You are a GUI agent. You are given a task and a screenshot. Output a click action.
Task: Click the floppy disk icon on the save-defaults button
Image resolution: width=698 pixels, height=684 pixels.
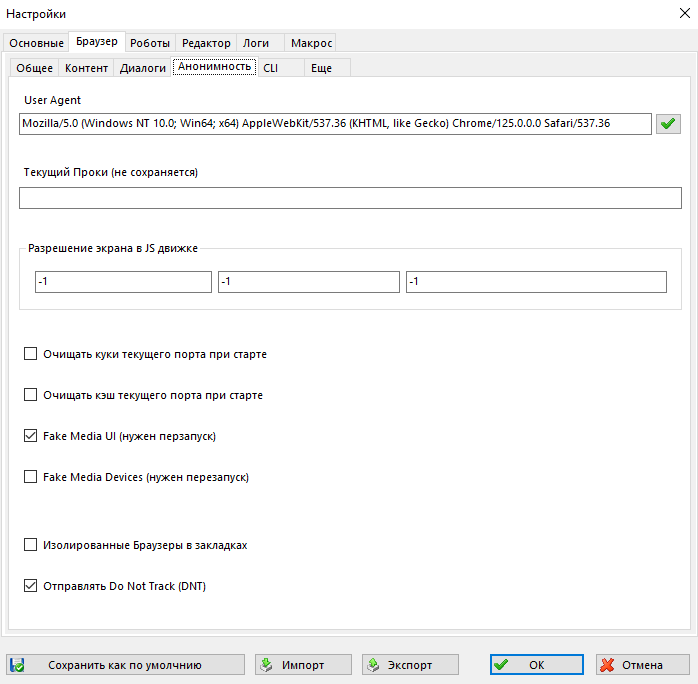click(17, 665)
